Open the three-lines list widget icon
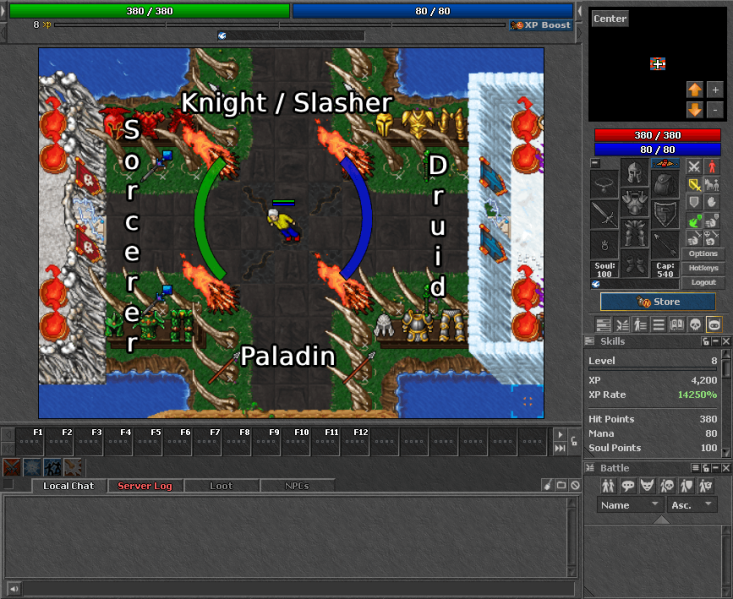Image resolution: width=733 pixels, height=599 pixels. pyautogui.click(x=658, y=325)
